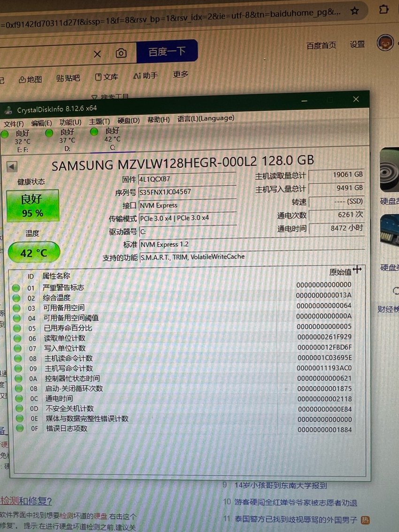399x532 pixels.
Task: Click the status dot for 综合温度
Action: (16, 298)
